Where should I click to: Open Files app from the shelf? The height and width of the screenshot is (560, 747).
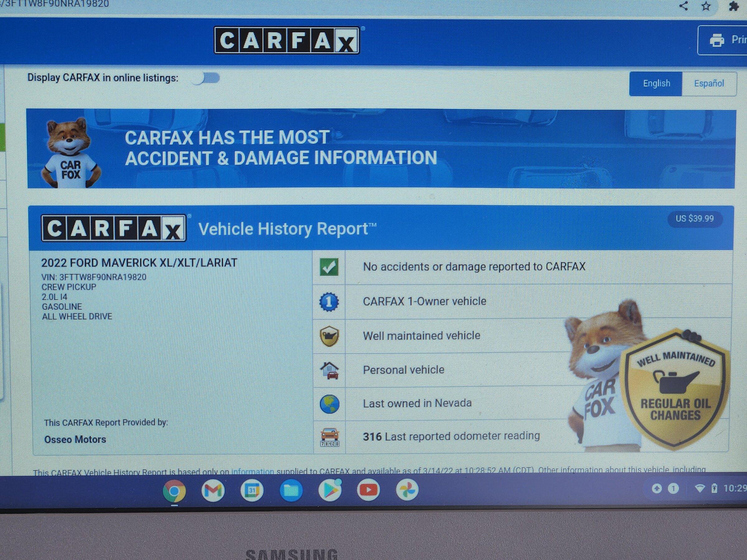coord(291,490)
